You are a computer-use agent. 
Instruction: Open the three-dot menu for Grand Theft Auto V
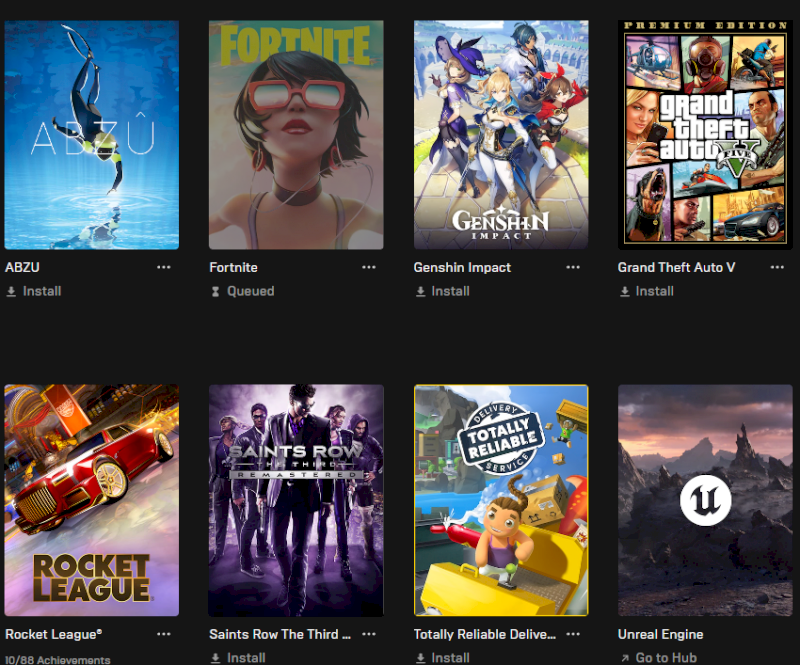point(777,267)
